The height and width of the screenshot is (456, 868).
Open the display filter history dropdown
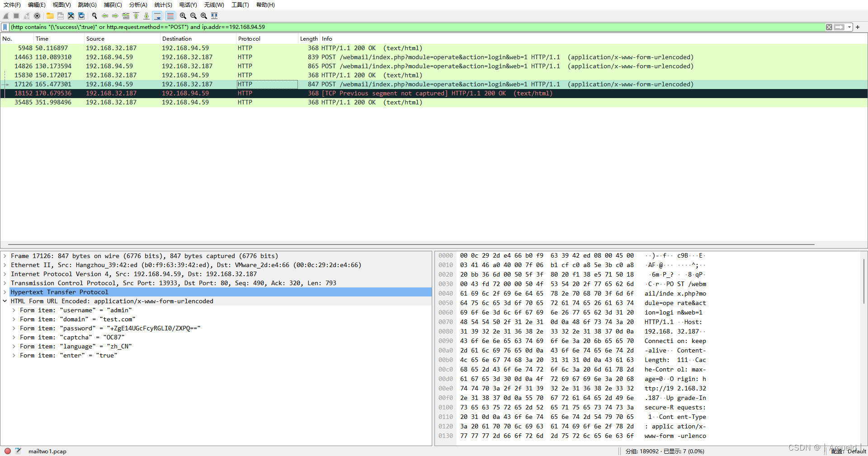pyautogui.click(x=849, y=27)
